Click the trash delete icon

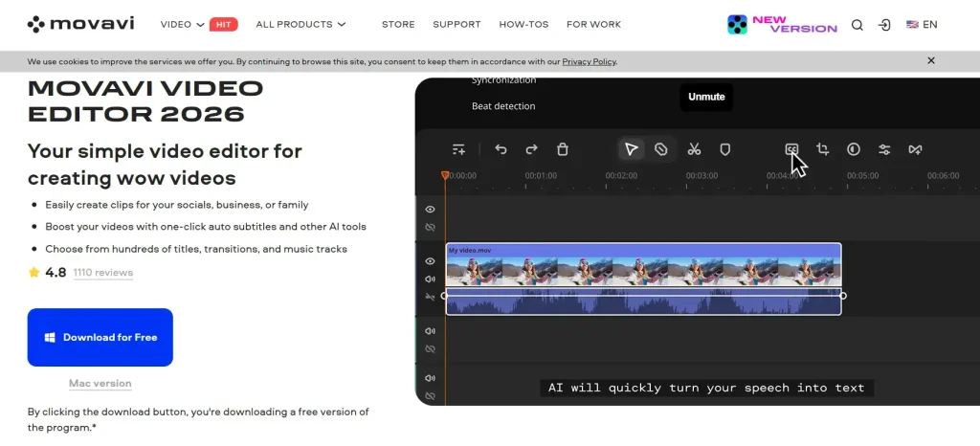(x=563, y=149)
